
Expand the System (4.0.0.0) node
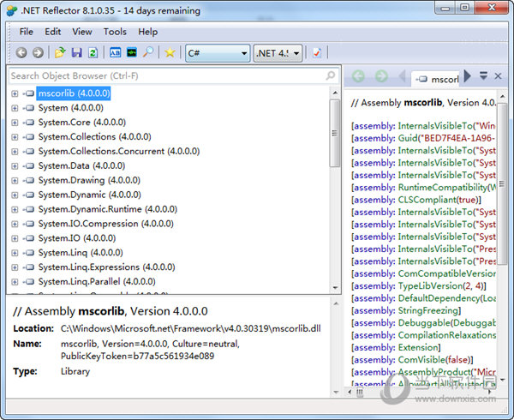click(15, 108)
